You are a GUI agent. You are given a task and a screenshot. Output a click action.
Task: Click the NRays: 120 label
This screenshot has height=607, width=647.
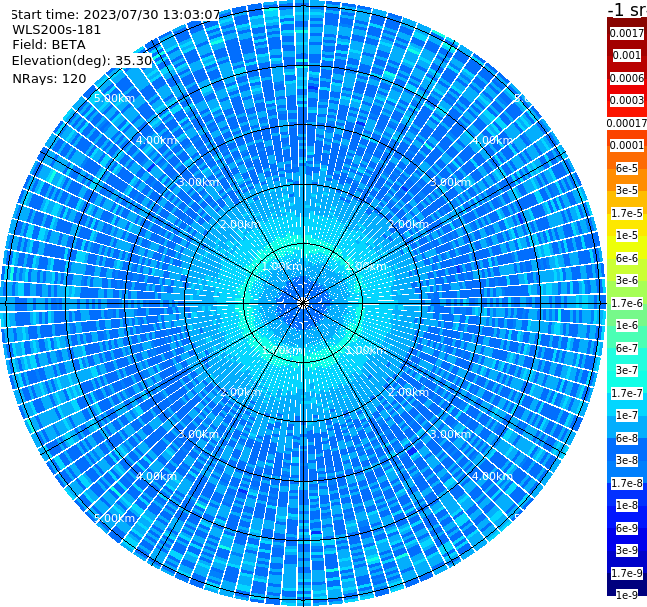[x=50, y=78]
